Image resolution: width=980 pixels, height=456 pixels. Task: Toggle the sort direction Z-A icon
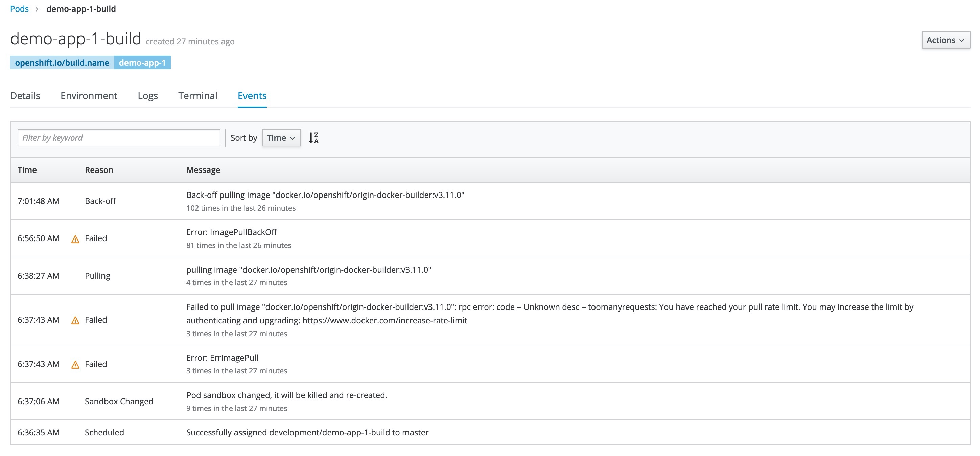point(313,138)
